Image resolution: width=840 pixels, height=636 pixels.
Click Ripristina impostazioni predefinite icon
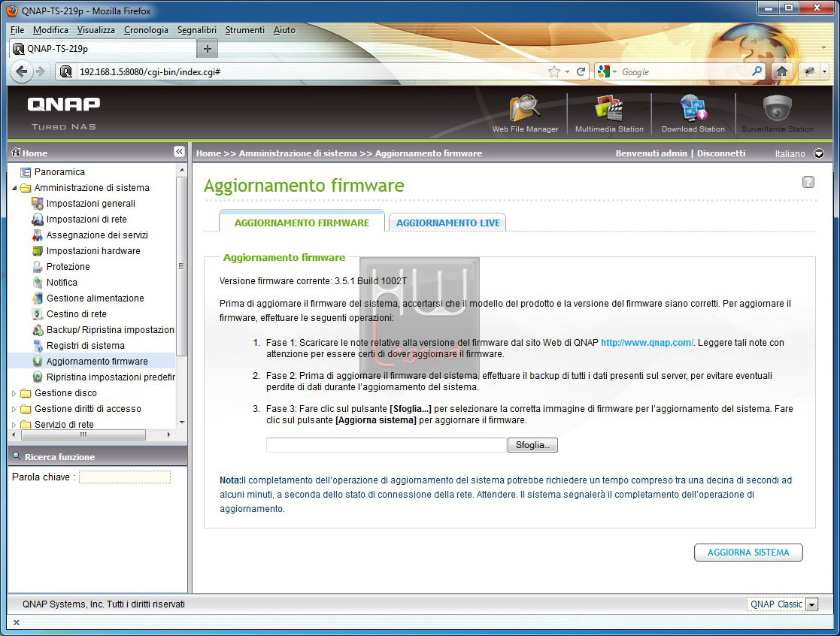37,377
